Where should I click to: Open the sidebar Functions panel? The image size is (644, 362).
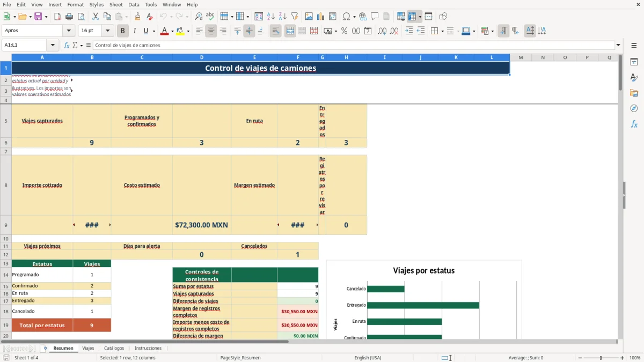coord(634,124)
